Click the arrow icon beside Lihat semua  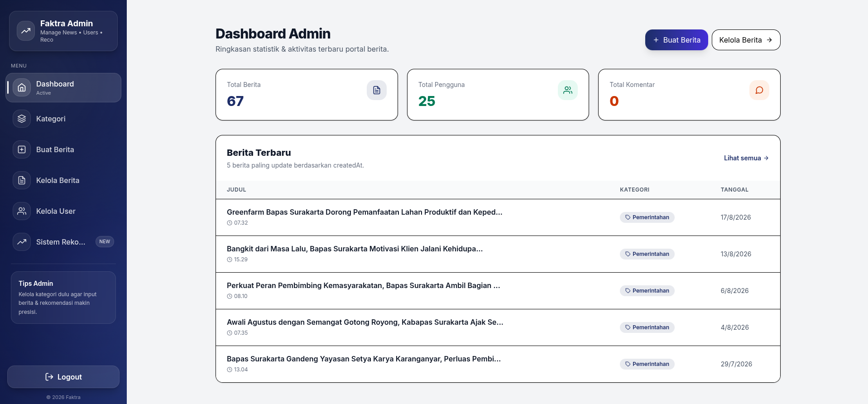[x=766, y=158]
